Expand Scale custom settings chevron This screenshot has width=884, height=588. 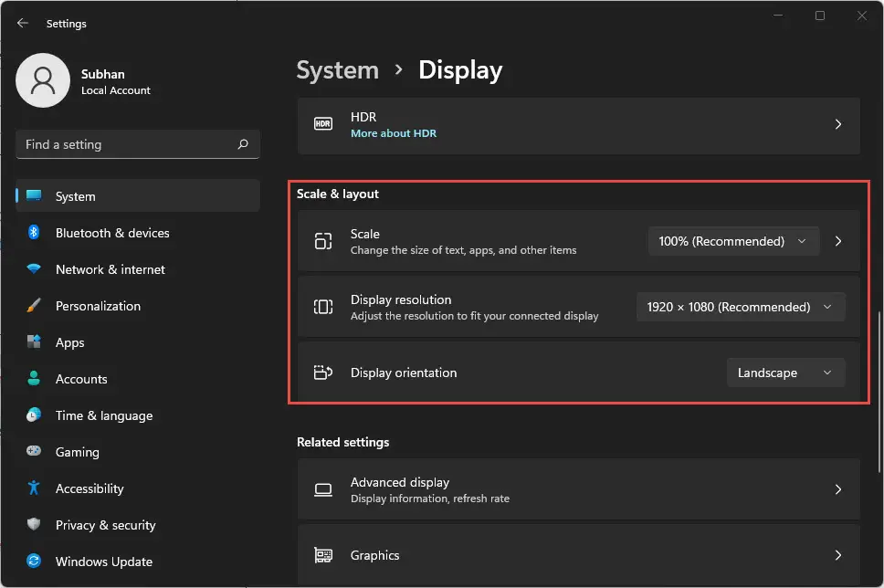coord(838,241)
